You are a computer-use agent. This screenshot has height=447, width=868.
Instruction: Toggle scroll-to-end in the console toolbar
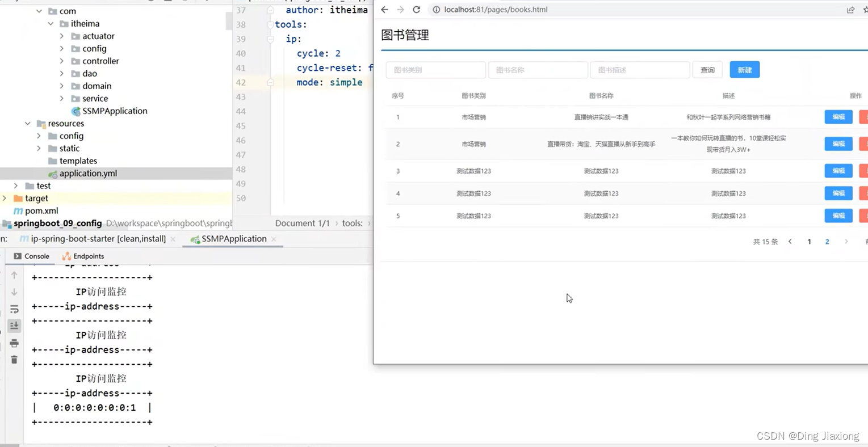coord(14,326)
